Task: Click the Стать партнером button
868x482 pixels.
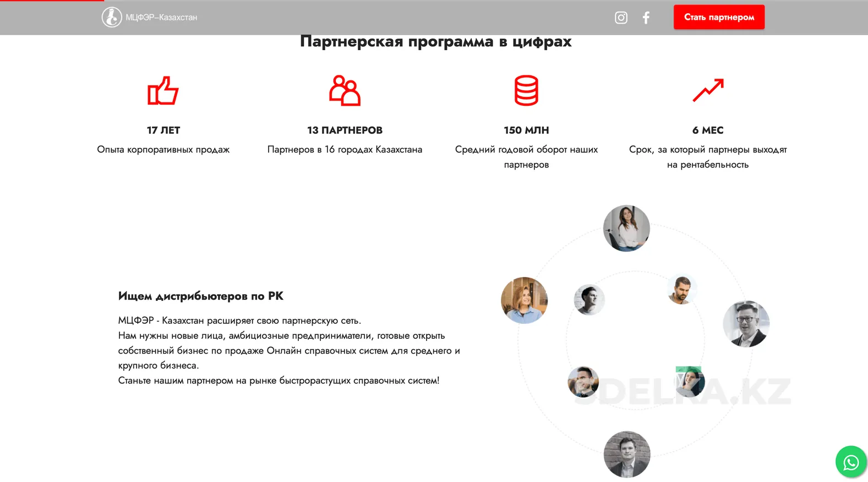Action: 719,17
